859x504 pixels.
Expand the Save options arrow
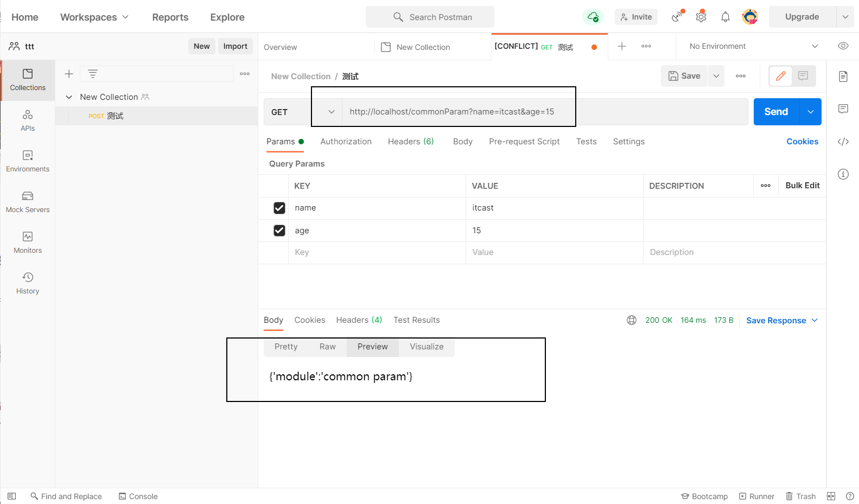[716, 76]
